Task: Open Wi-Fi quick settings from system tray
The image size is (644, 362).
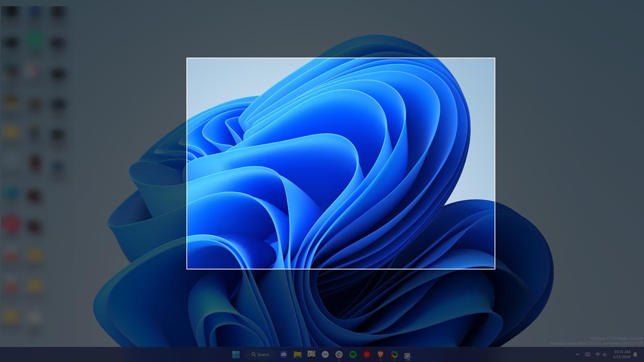Action: 596,354
